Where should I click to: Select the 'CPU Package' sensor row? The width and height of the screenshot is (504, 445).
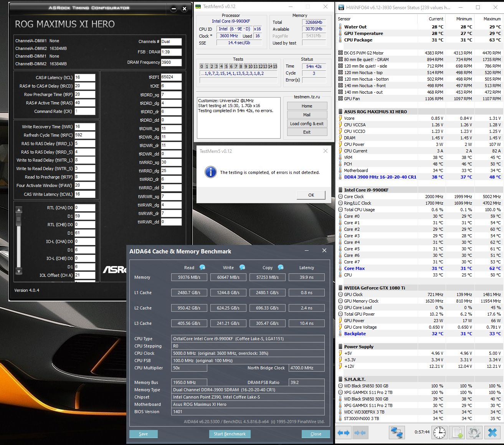[x=420, y=40]
